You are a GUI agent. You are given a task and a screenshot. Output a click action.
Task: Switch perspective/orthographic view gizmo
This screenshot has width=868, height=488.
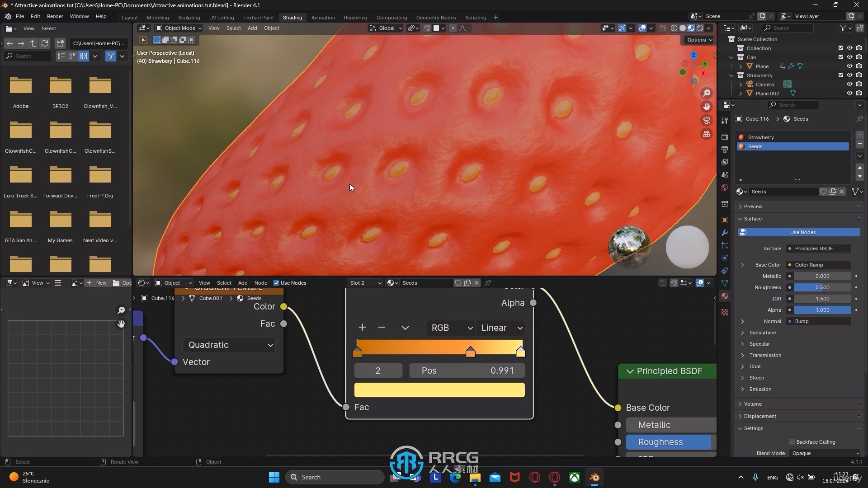[x=706, y=134]
